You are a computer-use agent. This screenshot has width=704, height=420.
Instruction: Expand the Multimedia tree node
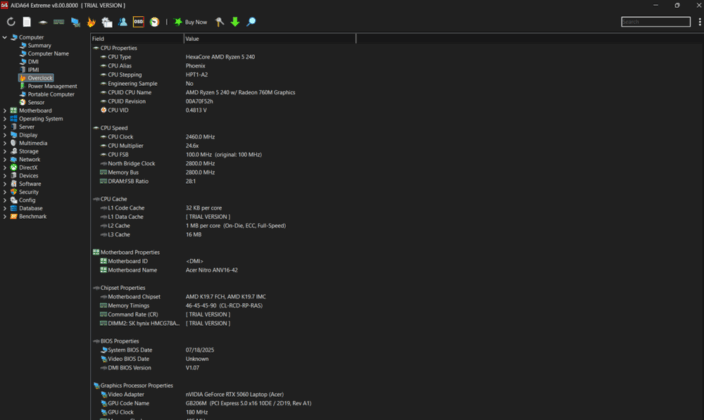tap(4, 143)
